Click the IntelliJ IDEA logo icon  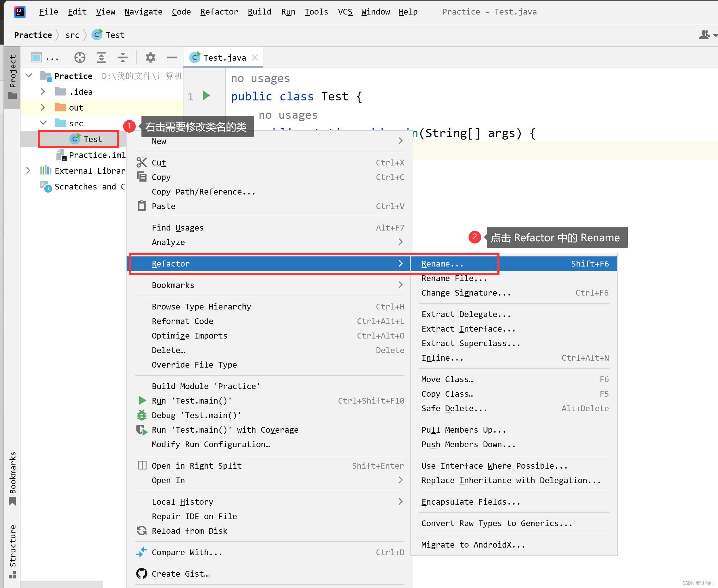20,12
